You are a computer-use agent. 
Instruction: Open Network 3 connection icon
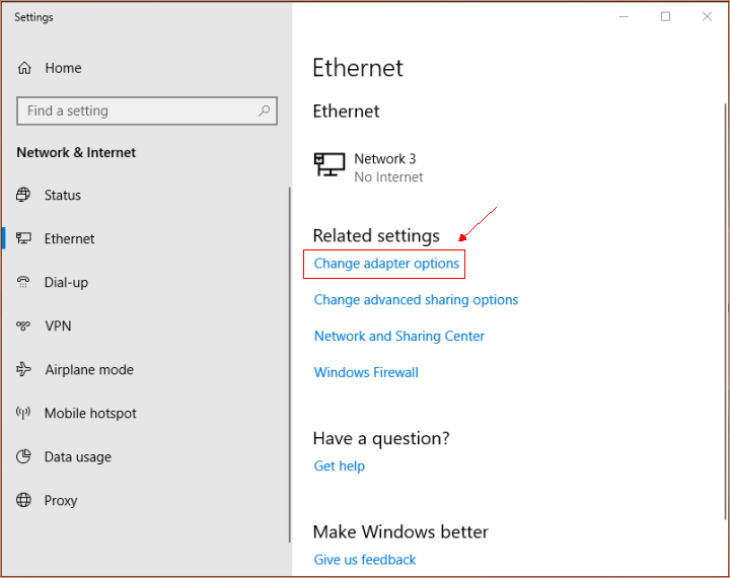pyautogui.click(x=329, y=166)
